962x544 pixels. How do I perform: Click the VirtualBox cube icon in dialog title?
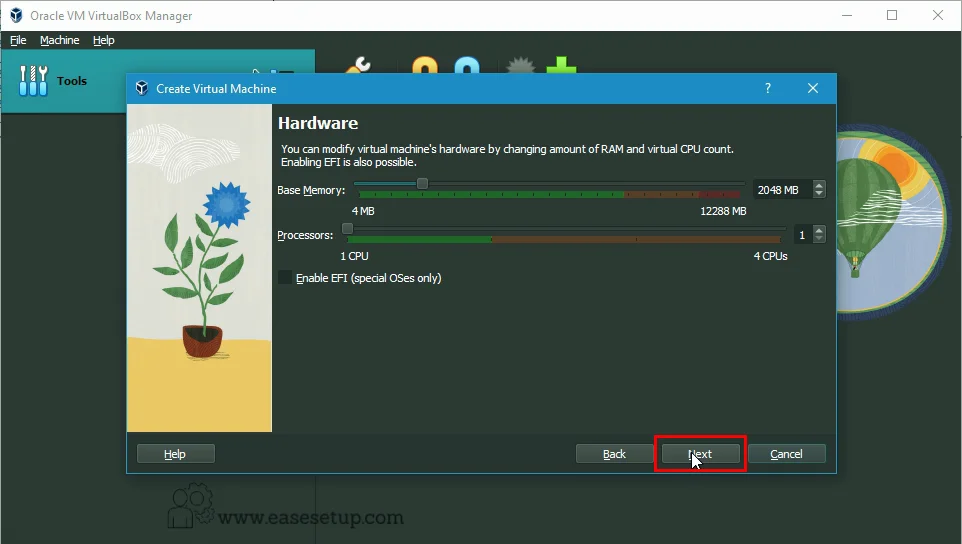point(142,88)
